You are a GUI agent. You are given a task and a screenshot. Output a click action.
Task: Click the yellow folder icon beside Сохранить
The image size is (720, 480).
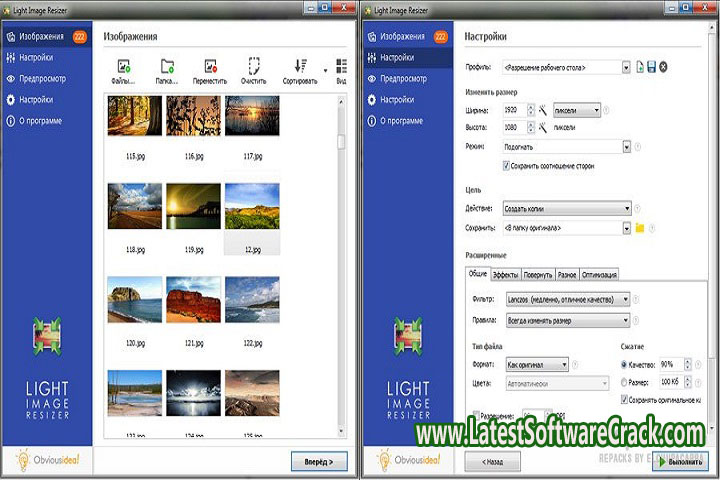640,228
